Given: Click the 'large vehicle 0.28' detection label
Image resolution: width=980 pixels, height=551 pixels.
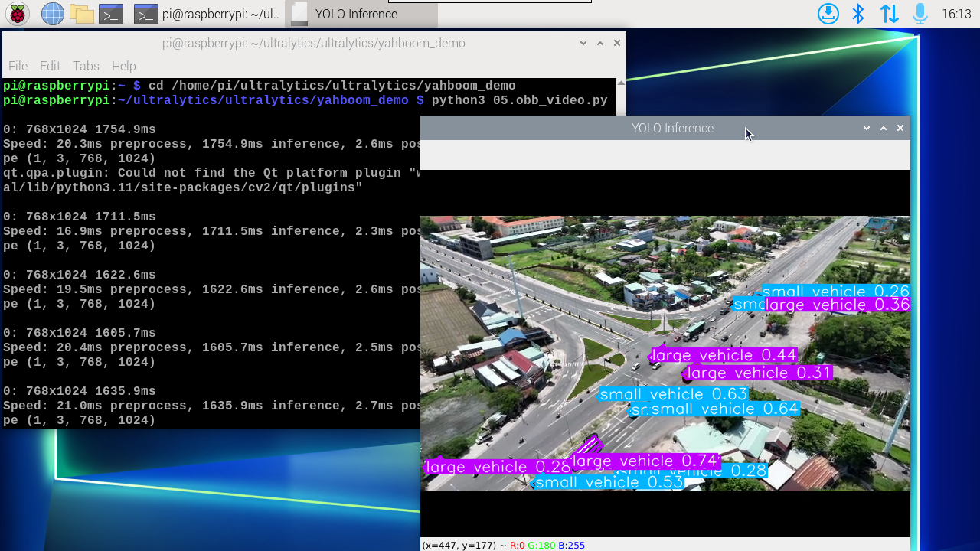Looking at the screenshot, I should pyautogui.click(x=498, y=467).
